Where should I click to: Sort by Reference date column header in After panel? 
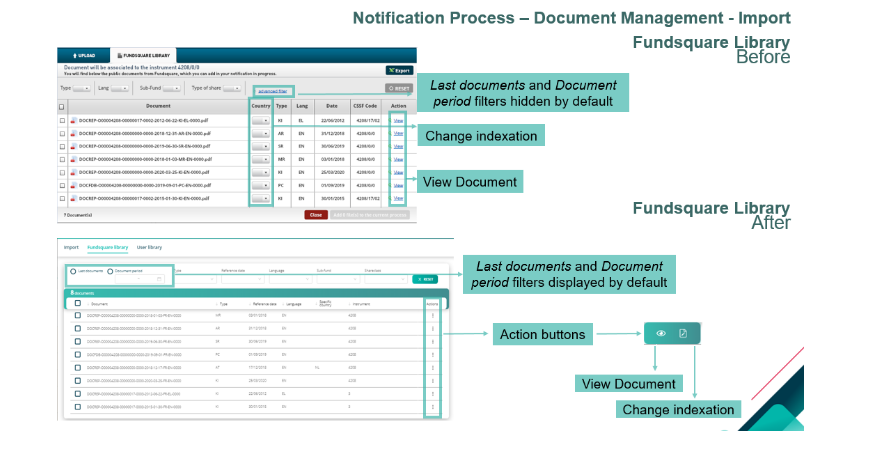point(264,304)
